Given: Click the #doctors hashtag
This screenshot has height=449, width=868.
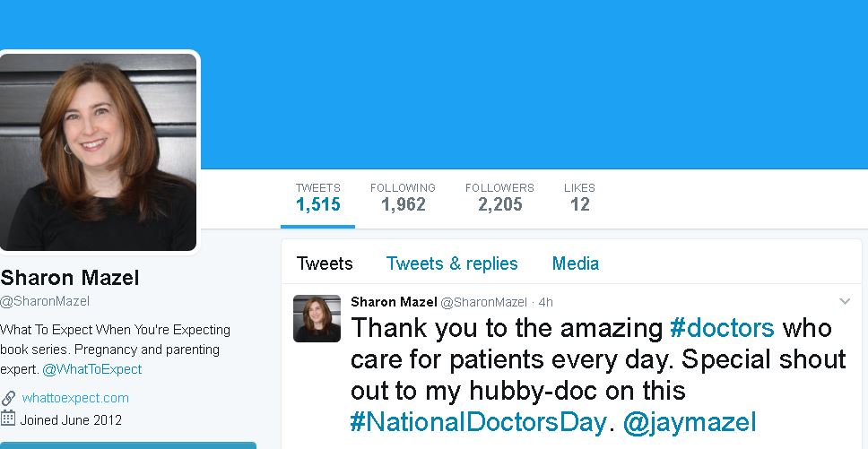Looking at the screenshot, I should (x=722, y=328).
